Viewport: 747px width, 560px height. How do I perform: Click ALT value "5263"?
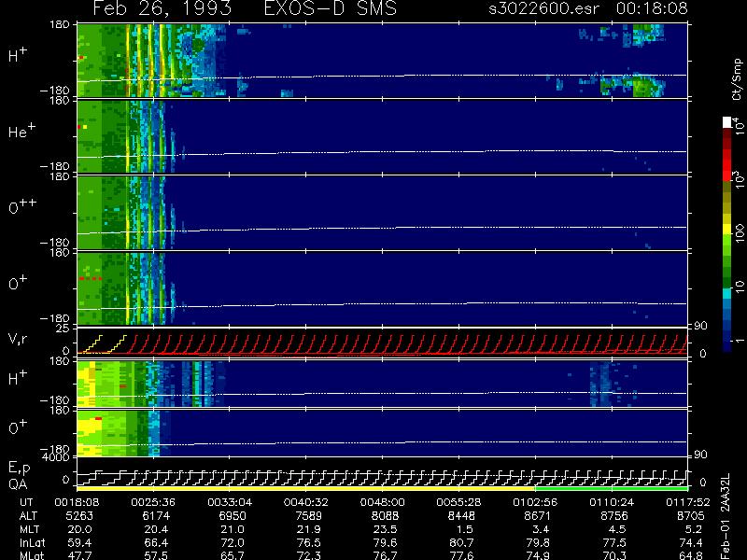(79, 516)
